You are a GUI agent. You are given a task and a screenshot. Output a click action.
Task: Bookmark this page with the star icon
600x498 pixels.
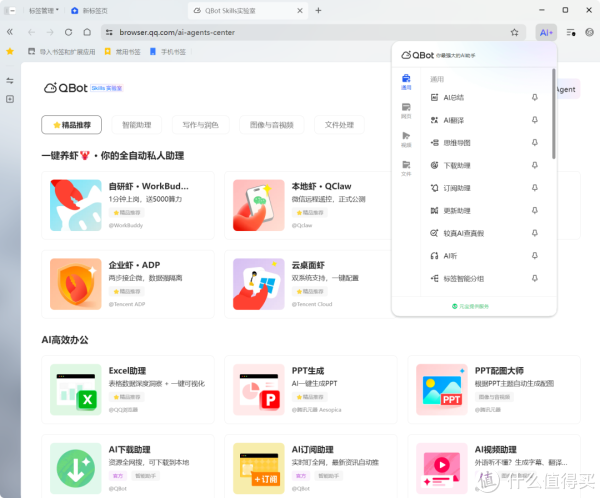tap(514, 32)
